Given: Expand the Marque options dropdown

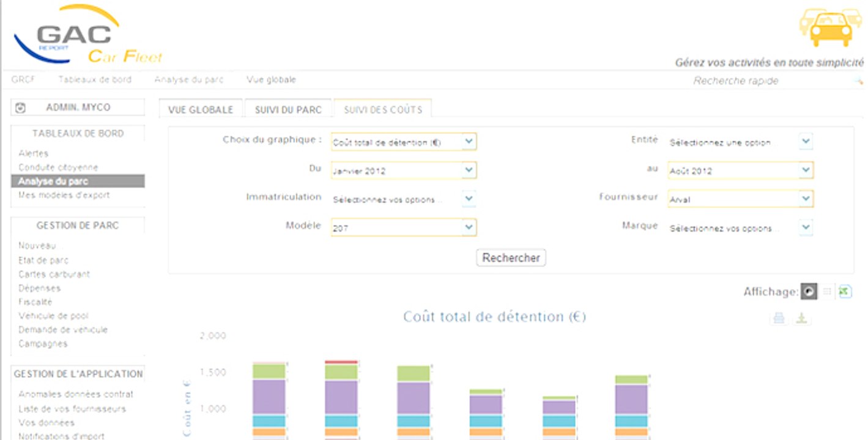Looking at the screenshot, I should (x=741, y=227).
